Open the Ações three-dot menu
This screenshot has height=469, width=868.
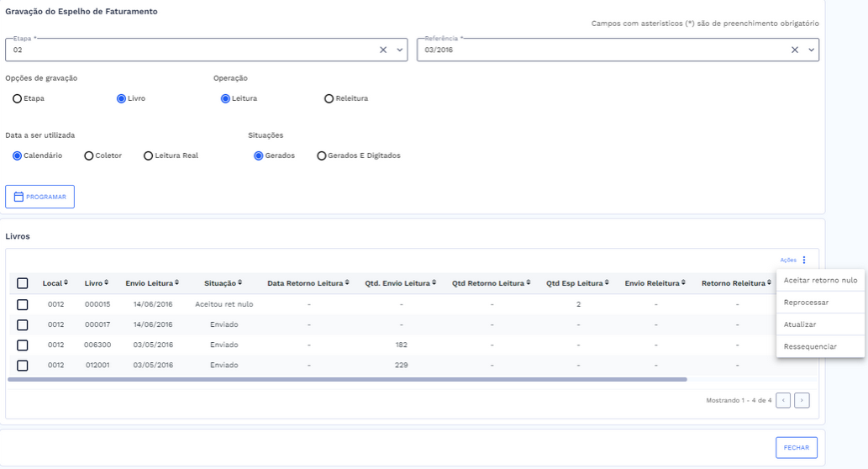coord(803,261)
